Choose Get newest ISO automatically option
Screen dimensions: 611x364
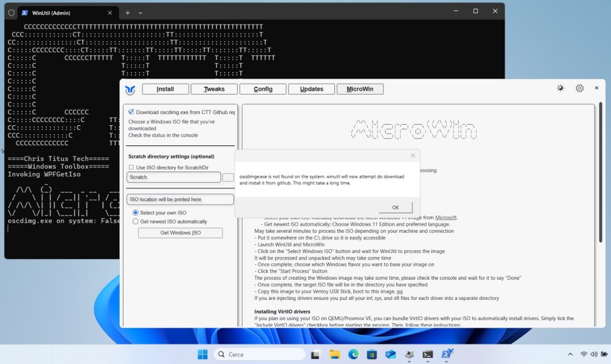pyautogui.click(x=136, y=222)
